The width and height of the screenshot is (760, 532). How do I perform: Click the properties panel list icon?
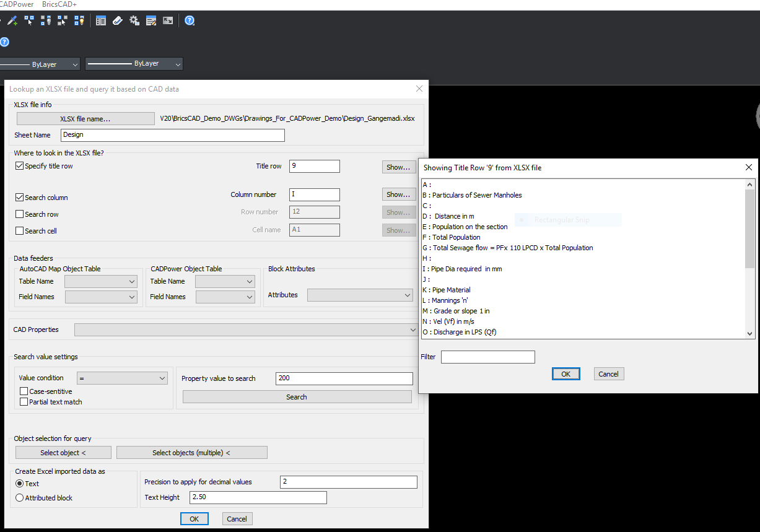[x=100, y=20]
